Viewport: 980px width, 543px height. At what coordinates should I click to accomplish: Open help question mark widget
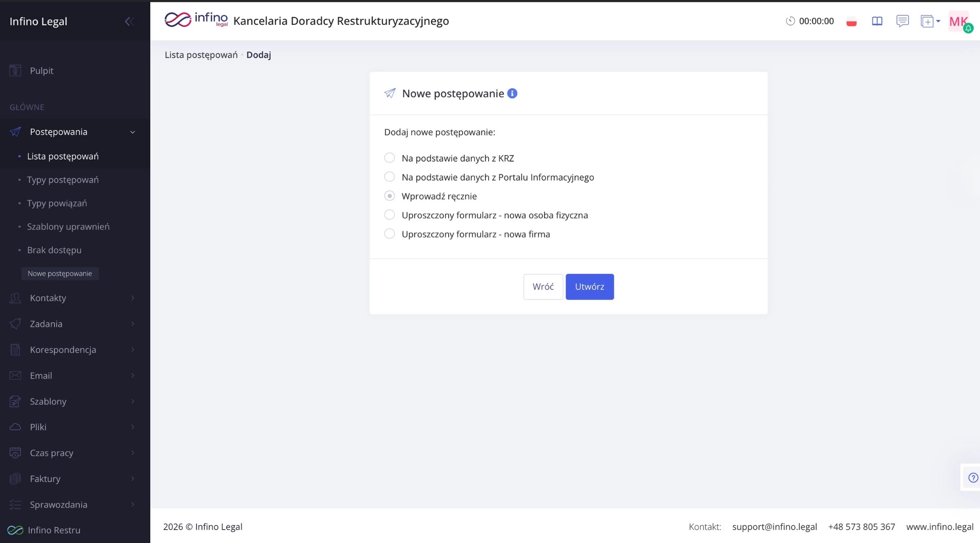[973, 477]
